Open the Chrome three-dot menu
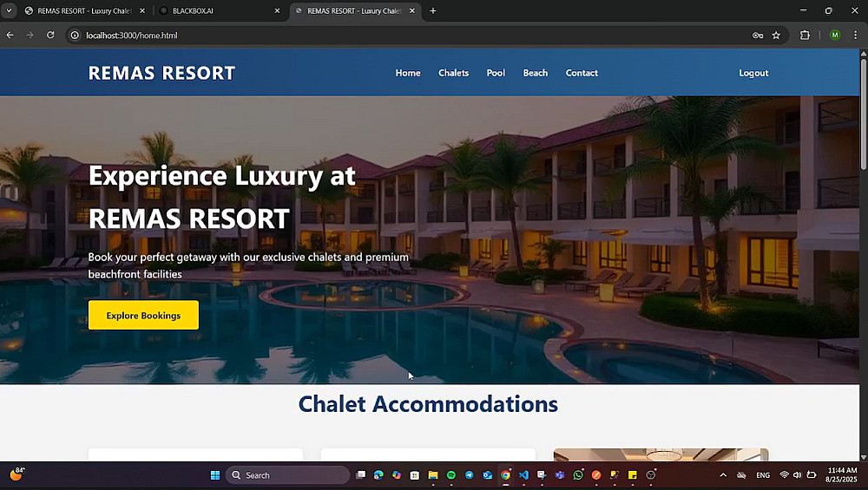Image resolution: width=868 pixels, height=490 pixels. point(855,35)
